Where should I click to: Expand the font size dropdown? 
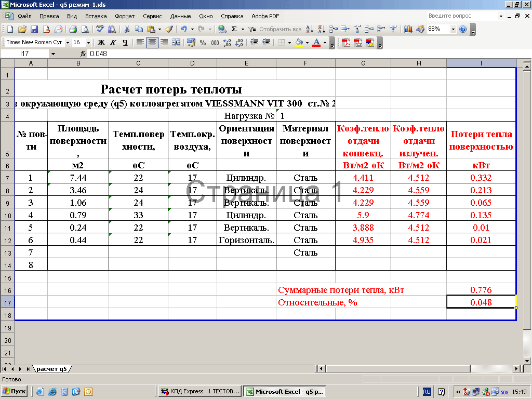(x=88, y=43)
